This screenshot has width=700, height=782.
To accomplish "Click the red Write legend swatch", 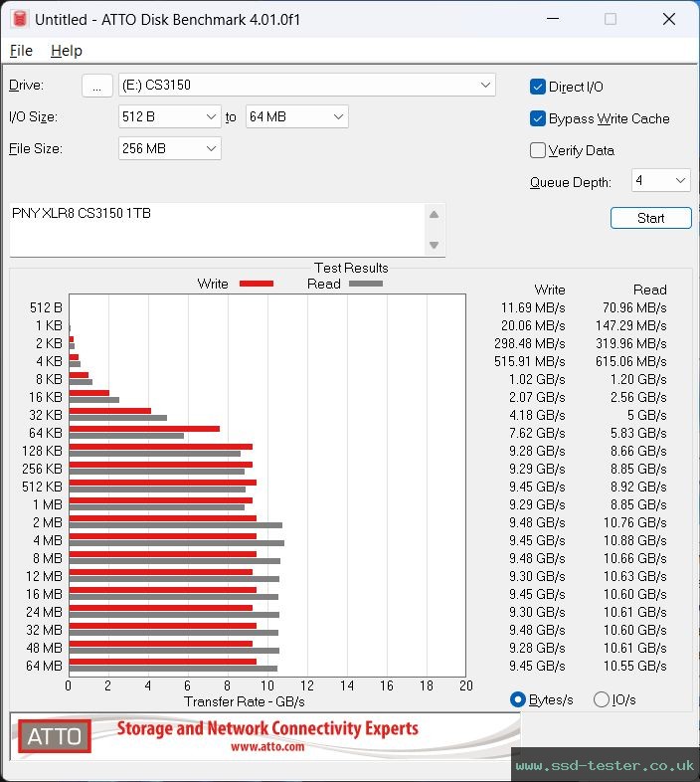I will point(257,284).
